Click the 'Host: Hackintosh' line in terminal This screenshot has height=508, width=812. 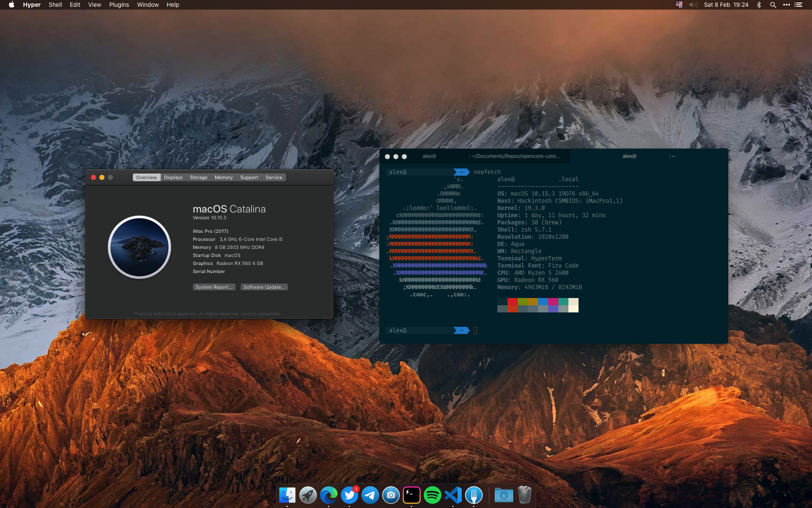pyautogui.click(x=560, y=201)
